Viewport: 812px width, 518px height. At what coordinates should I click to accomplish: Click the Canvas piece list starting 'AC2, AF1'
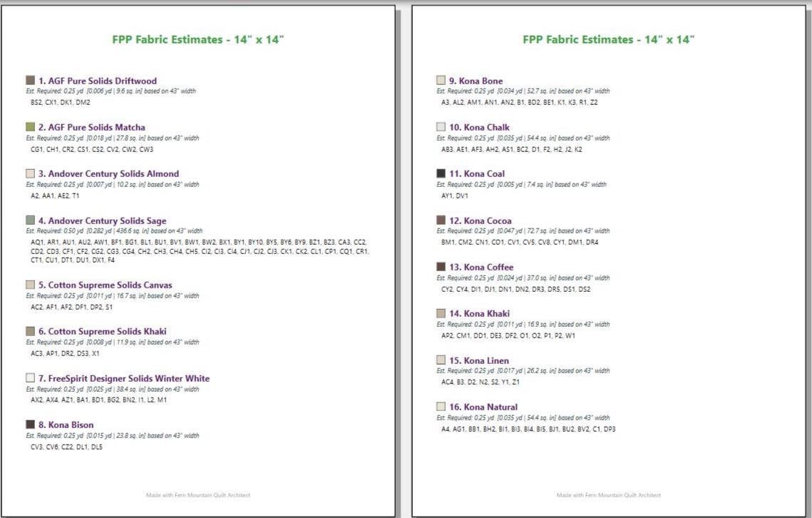[71, 307]
